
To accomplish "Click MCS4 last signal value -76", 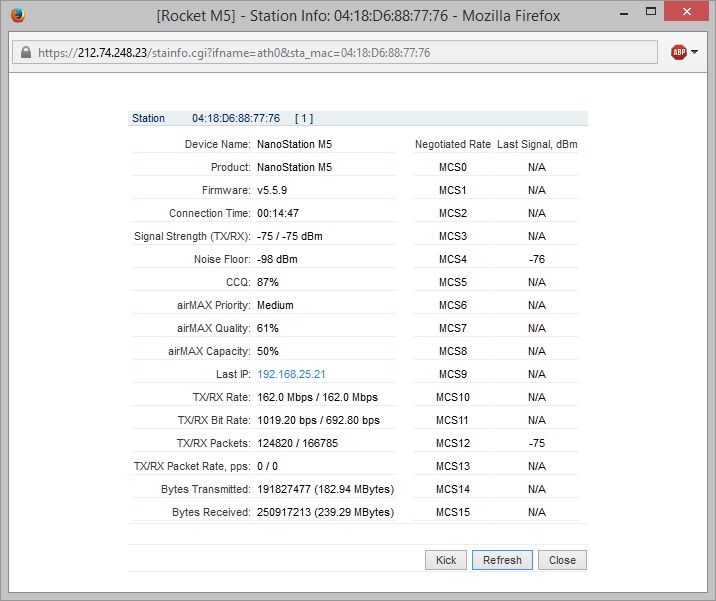I will [537, 259].
